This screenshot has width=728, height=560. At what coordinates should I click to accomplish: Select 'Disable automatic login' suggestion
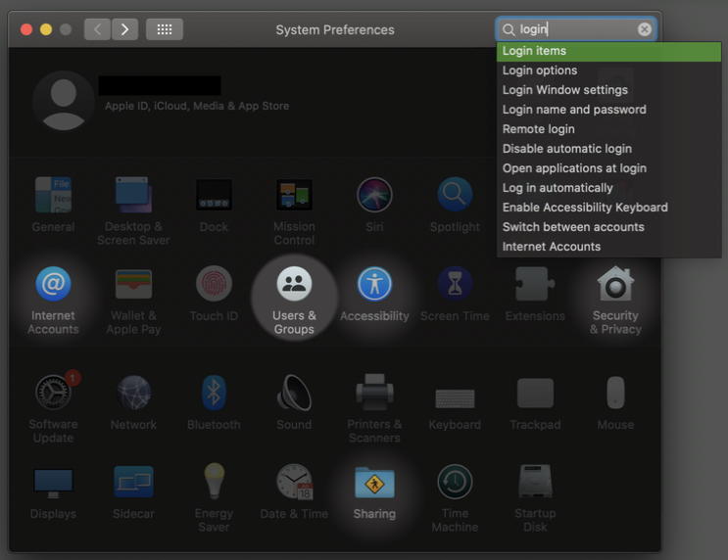[608, 149]
